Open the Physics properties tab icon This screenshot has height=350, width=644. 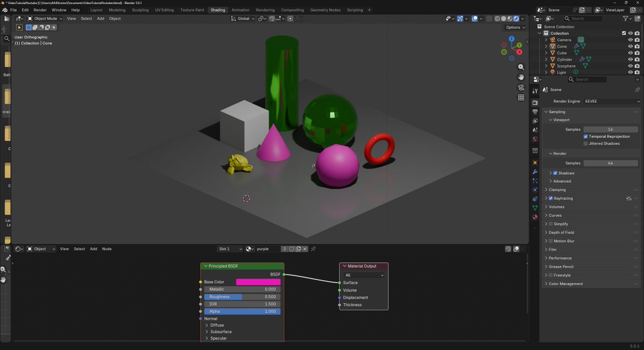coord(535,190)
